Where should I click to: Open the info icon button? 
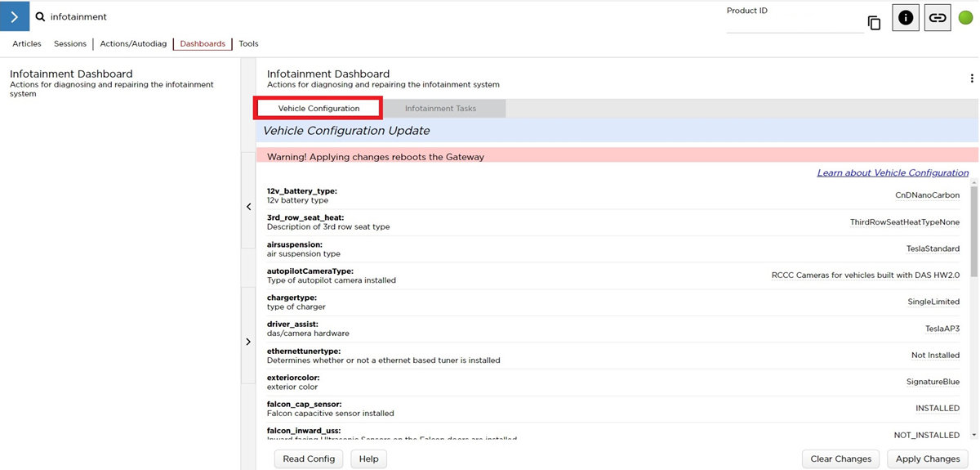point(905,17)
